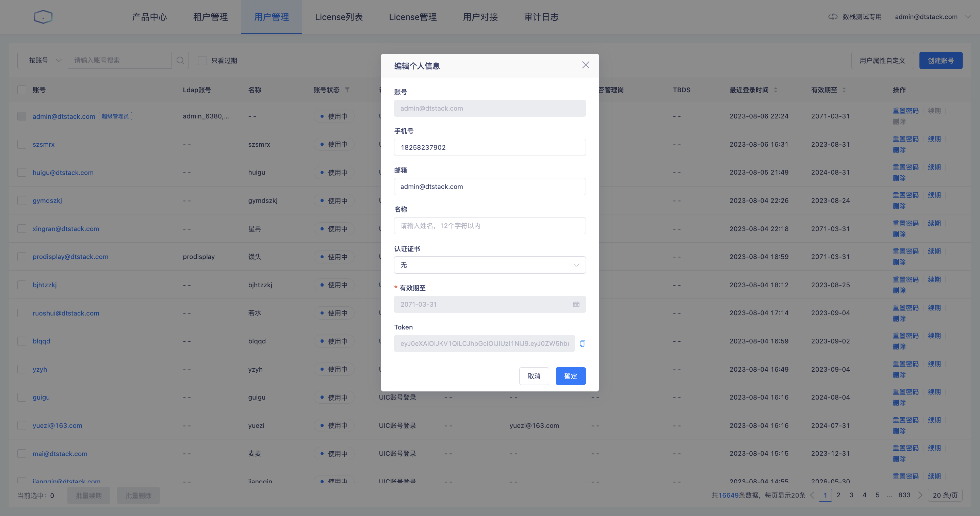Switch to 租户管理 tab

click(x=210, y=17)
